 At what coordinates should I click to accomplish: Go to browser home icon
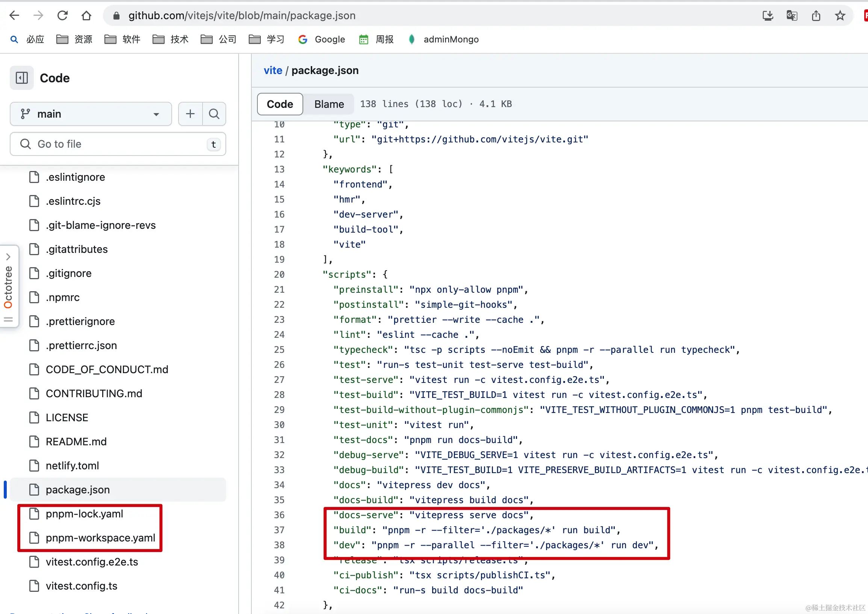click(x=86, y=15)
